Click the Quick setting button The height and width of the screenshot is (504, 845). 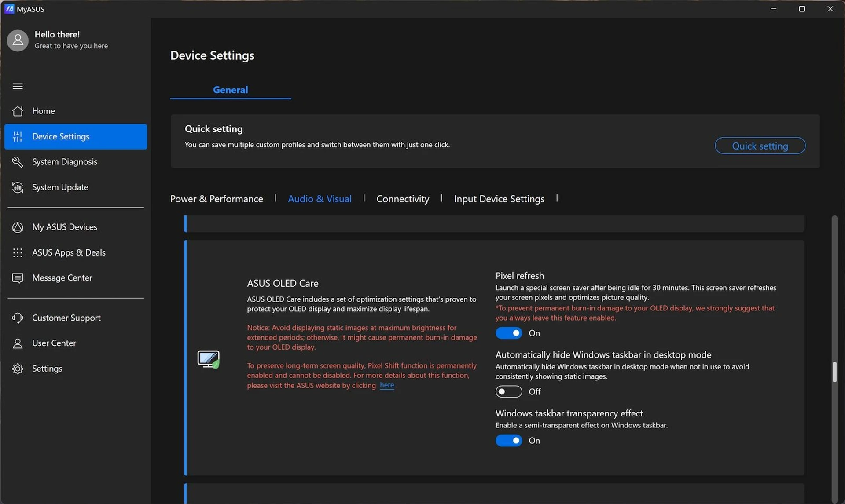pyautogui.click(x=760, y=146)
